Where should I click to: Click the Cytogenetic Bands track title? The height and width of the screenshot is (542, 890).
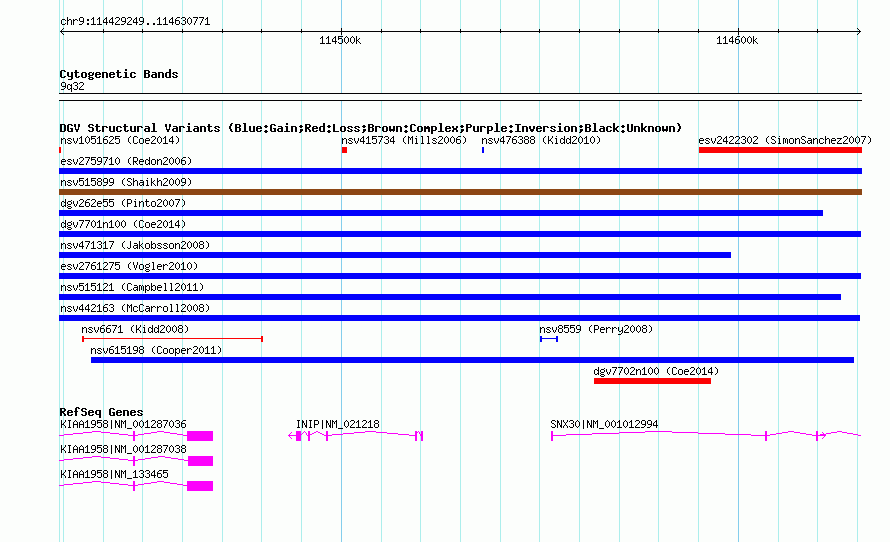coord(119,74)
